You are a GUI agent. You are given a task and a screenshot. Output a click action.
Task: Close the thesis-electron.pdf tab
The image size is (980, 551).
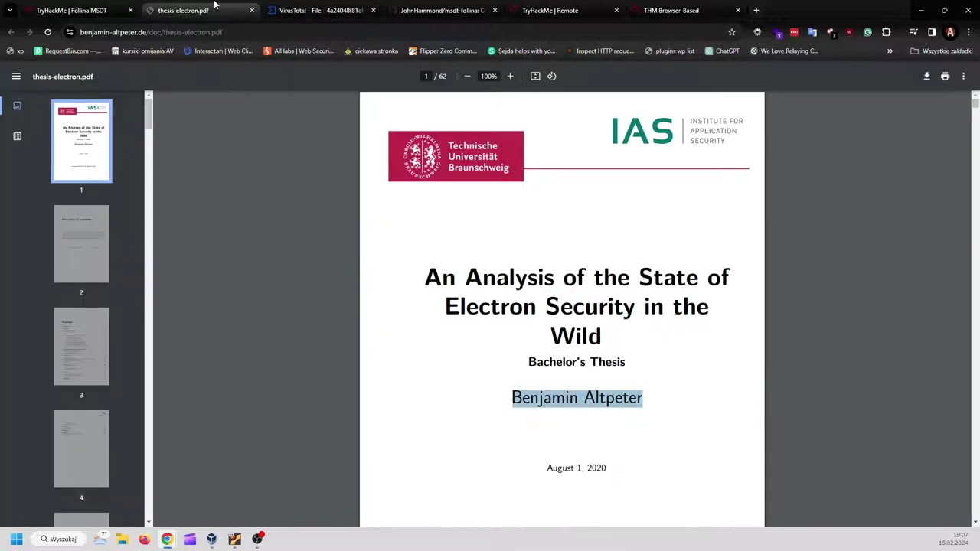click(252, 11)
